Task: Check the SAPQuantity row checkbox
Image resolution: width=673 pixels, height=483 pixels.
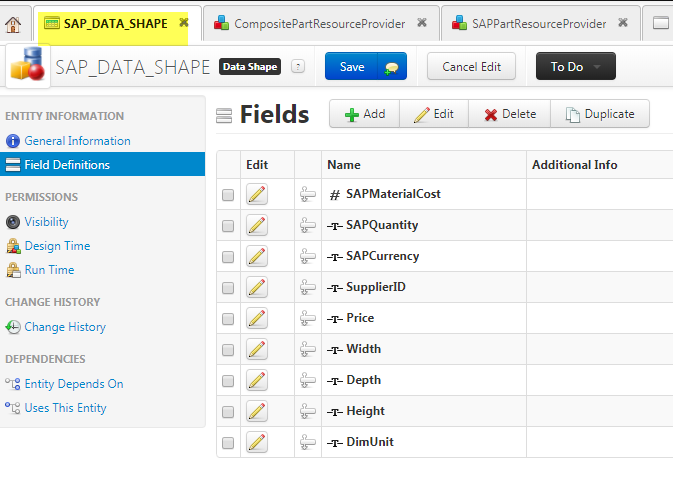Action: pyautogui.click(x=228, y=226)
